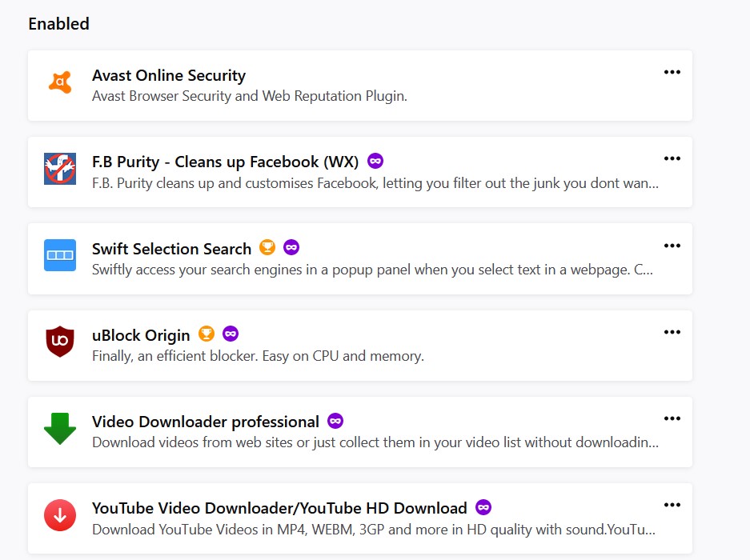Image resolution: width=750 pixels, height=560 pixels.
Task: Click the private browsing badge next to uBlock Origin
Action: click(x=231, y=334)
